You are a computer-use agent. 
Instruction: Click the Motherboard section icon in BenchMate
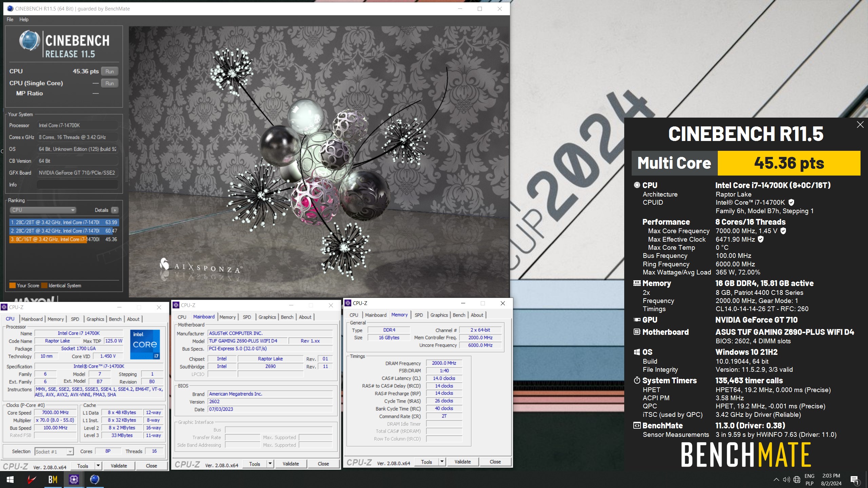click(637, 332)
